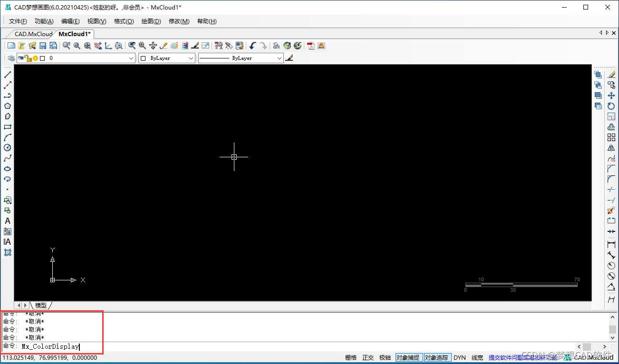Open the 修改(M) menu
Image resolution: width=619 pixels, height=364 pixels.
pos(179,21)
